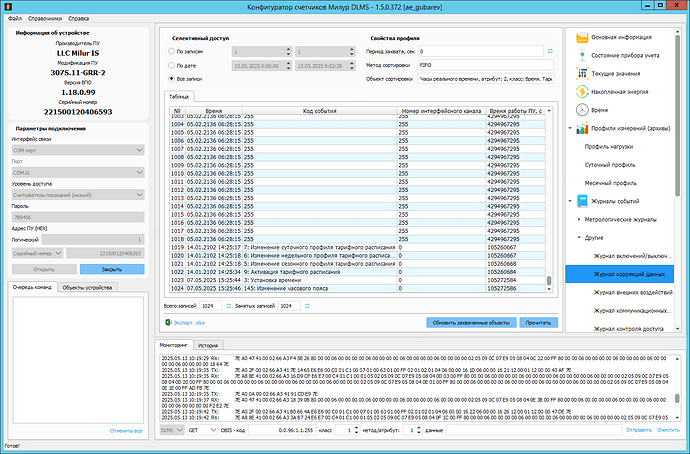Screen dimensions: 690x454
Task: Open the Интерфейс связи dropdown
Action: [x=78, y=150]
